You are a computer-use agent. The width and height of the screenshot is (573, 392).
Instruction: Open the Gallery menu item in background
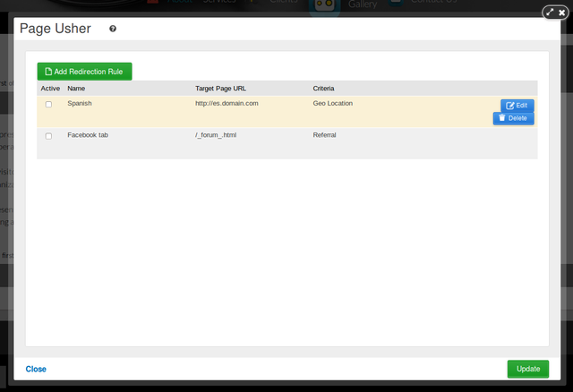tap(362, 4)
